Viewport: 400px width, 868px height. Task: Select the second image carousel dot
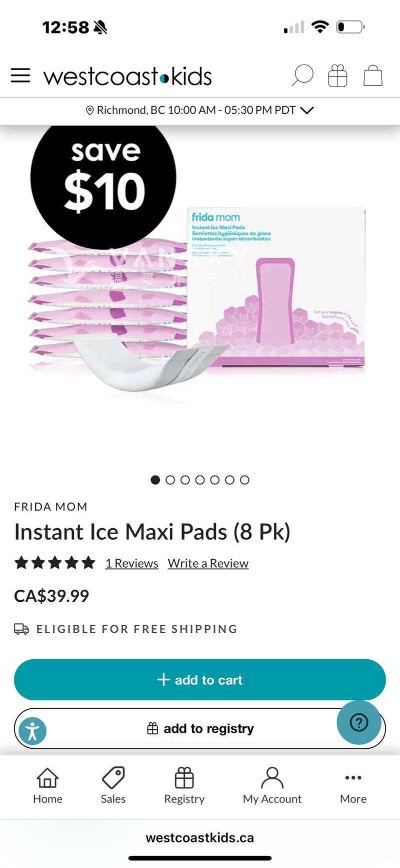[x=170, y=480]
